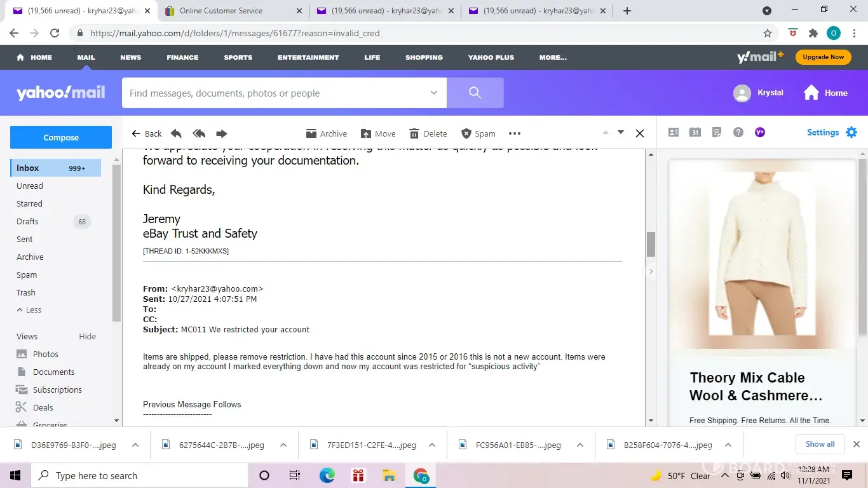
Task: Open the three-dot More actions menu
Action: [x=515, y=133]
